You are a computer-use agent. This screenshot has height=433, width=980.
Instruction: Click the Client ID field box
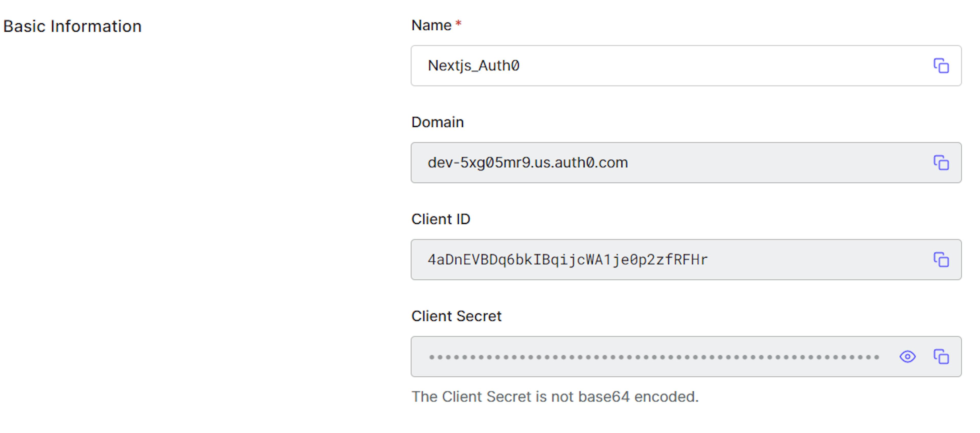(799, 260)
